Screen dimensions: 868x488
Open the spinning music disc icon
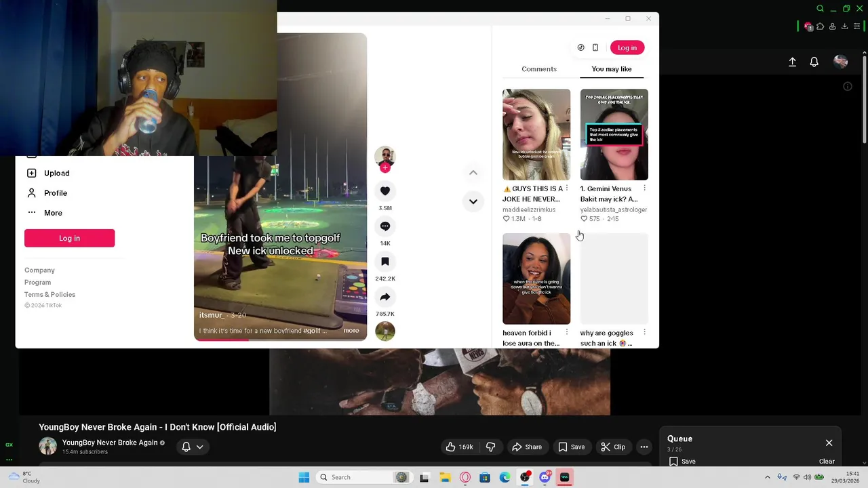pyautogui.click(x=385, y=331)
